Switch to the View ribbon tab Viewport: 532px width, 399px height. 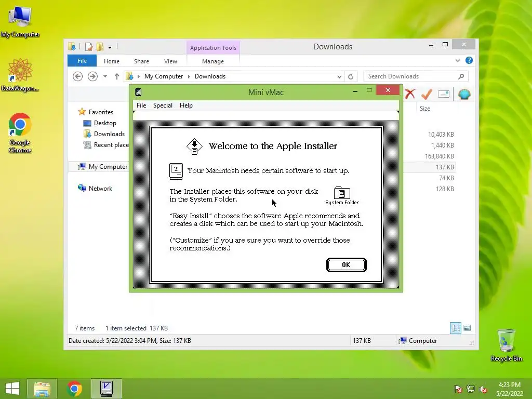[x=170, y=61]
